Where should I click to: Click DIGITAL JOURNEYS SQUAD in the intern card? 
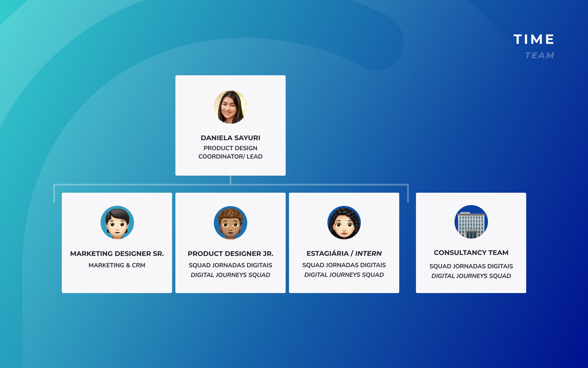point(344,275)
